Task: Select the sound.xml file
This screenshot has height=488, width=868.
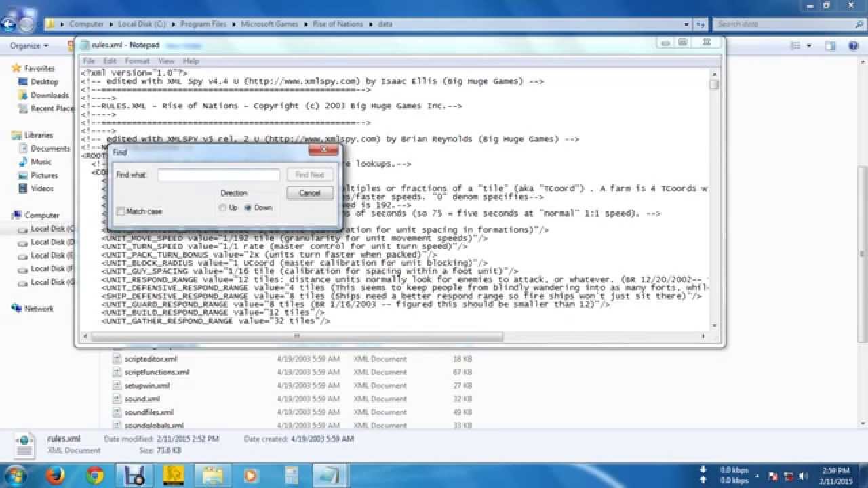Action: pyautogui.click(x=142, y=399)
